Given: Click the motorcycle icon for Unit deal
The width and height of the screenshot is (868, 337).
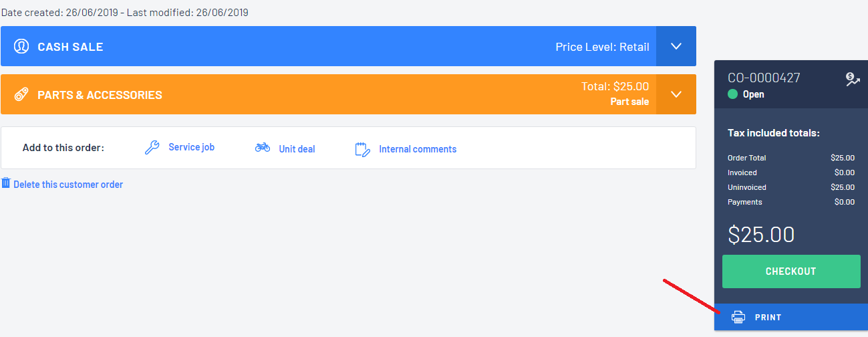Looking at the screenshot, I should tap(263, 148).
